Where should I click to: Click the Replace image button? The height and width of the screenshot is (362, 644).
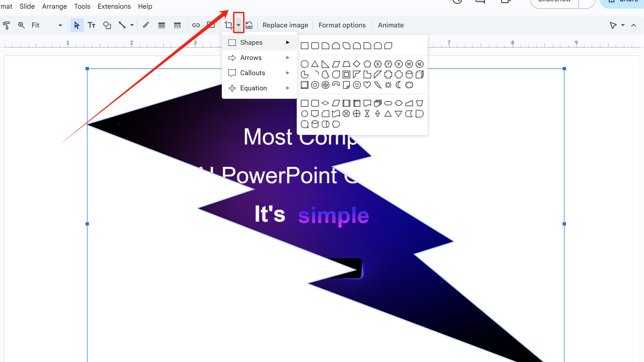pos(285,25)
